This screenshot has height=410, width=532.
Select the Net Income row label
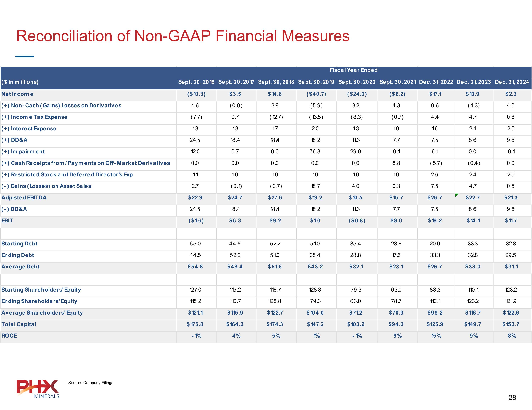[17, 94]
